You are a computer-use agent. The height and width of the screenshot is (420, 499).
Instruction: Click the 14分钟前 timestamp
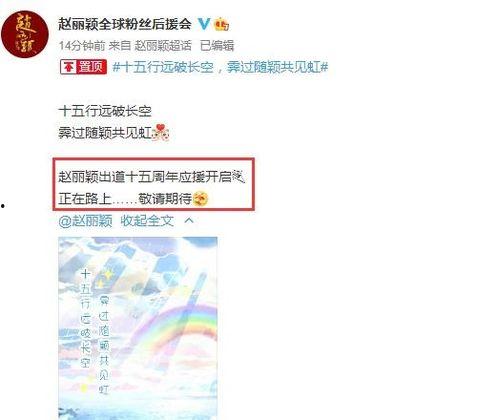coord(82,45)
